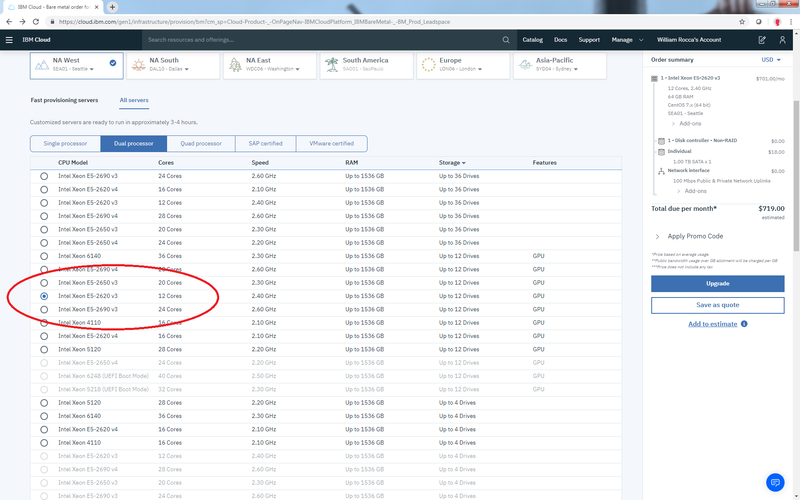Expand Add-ons under Network interface

click(691, 191)
